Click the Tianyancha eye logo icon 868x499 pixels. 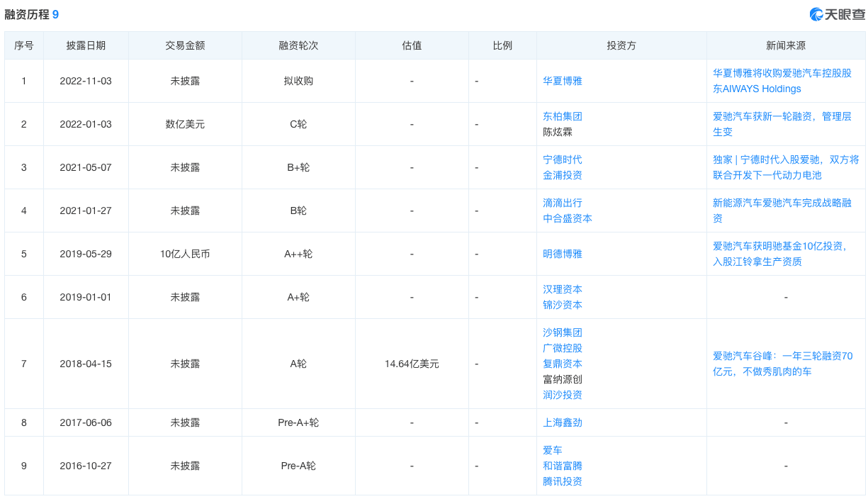(816, 11)
